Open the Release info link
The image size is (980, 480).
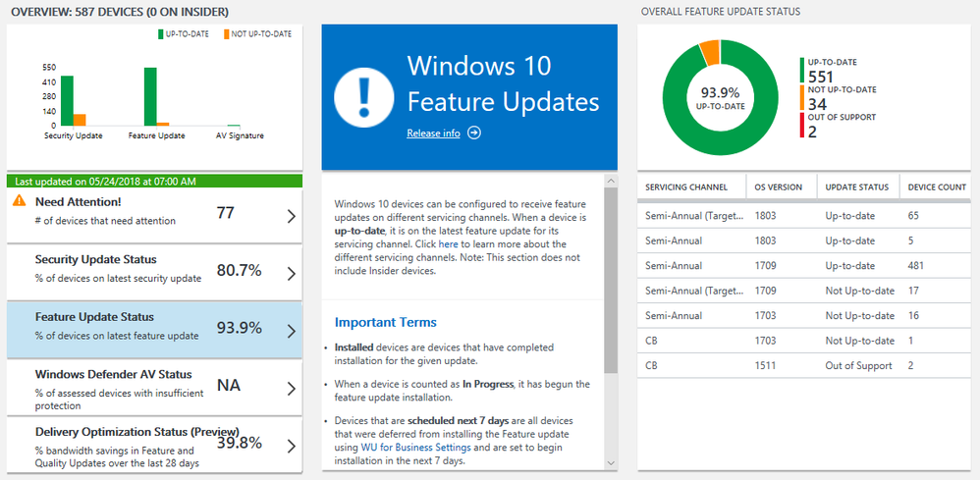[433, 133]
